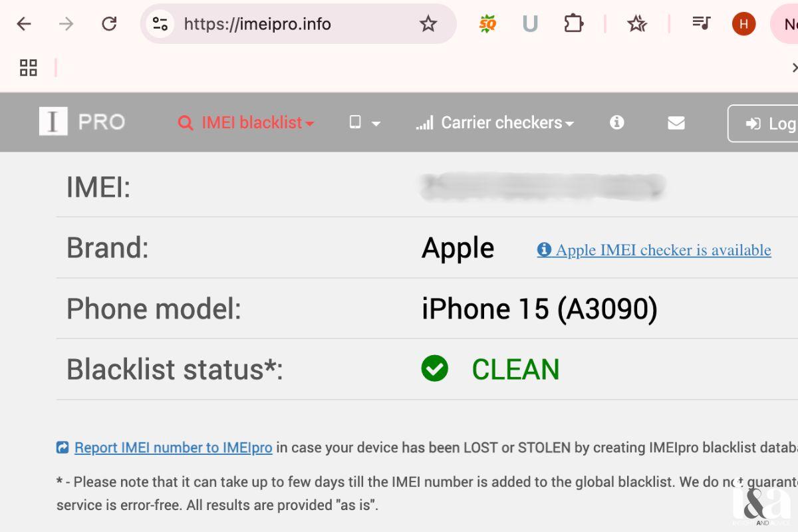
Task: Open the IMEI blacklist dropdown menu
Action: point(246,122)
